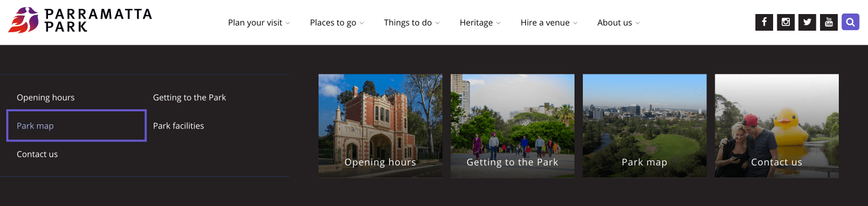Open the Contact us submenu link

pos(37,154)
